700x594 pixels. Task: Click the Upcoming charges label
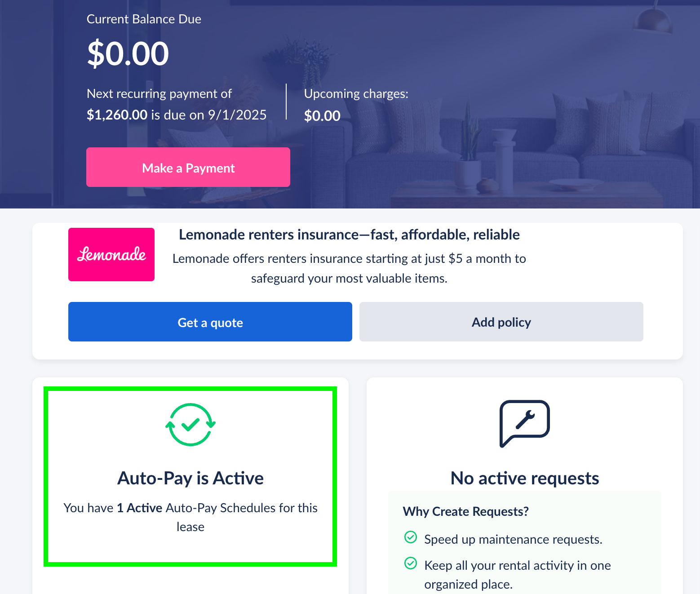pyautogui.click(x=356, y=93)
